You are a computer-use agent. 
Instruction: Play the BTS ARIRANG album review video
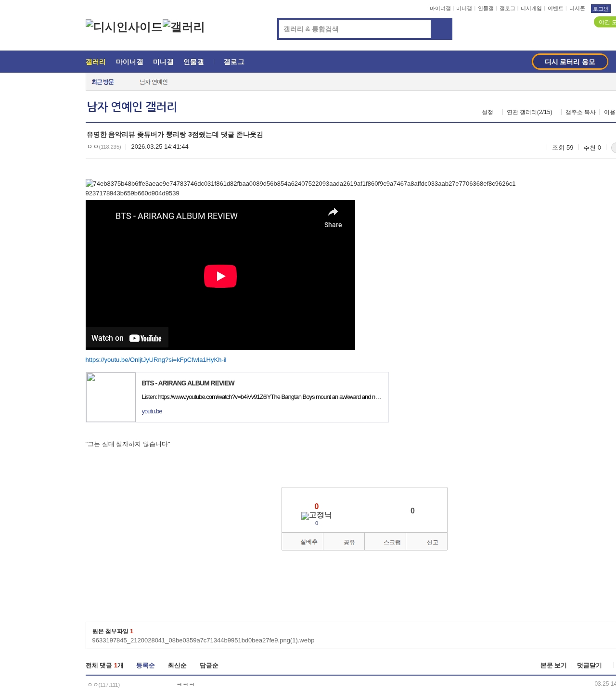pyautogui.click(x=220, y=276)
